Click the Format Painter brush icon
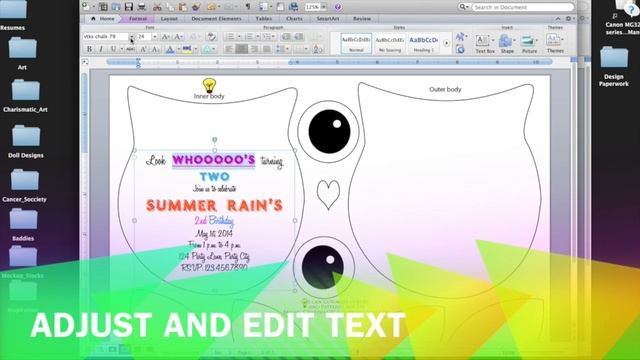640x360 pixels. click(196, 7)
